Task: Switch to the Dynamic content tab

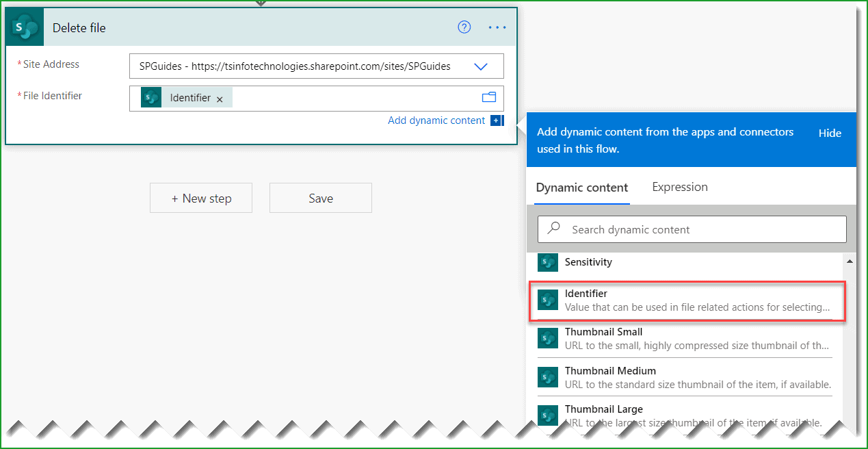Action: pyautogui.click(x=581, y=186)
